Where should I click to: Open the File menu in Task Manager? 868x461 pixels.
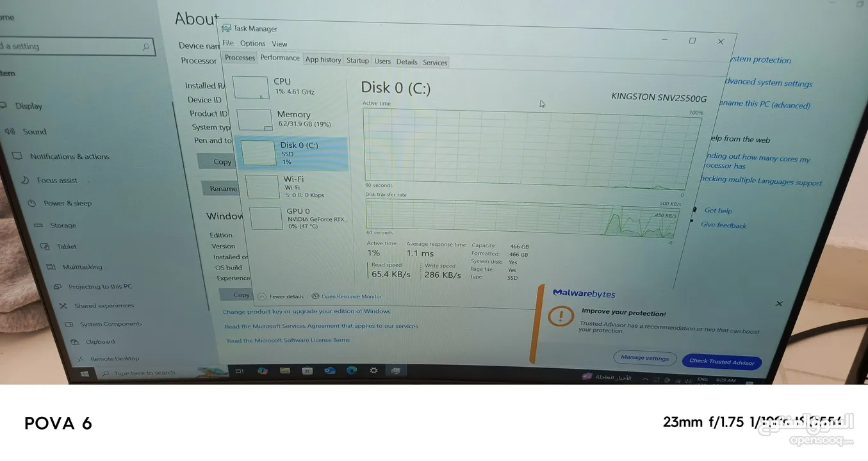click(x=228, y=43)
